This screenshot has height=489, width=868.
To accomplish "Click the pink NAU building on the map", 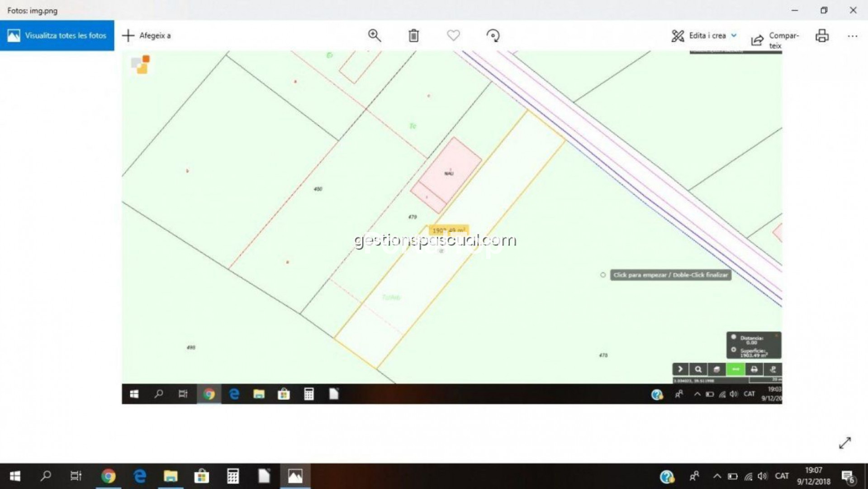I will click(448, 172).
